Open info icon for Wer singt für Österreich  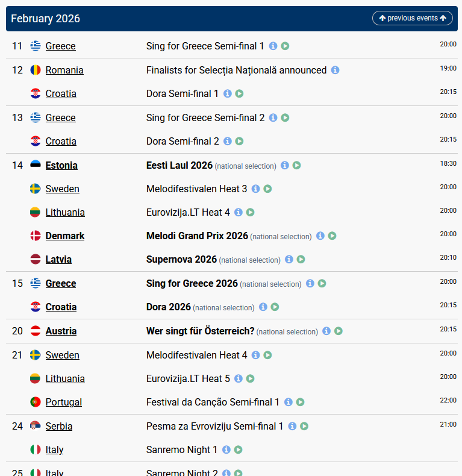tap(326, 331)
